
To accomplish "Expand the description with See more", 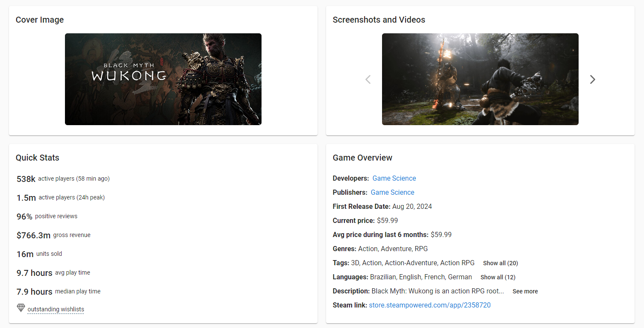I will 525,291.
